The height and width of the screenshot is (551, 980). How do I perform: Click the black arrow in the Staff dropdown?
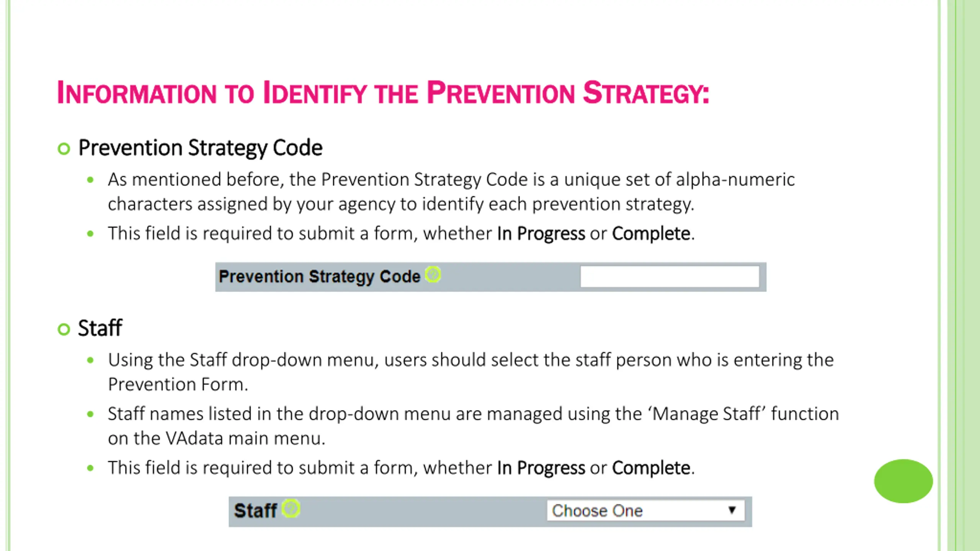point(732,510)
